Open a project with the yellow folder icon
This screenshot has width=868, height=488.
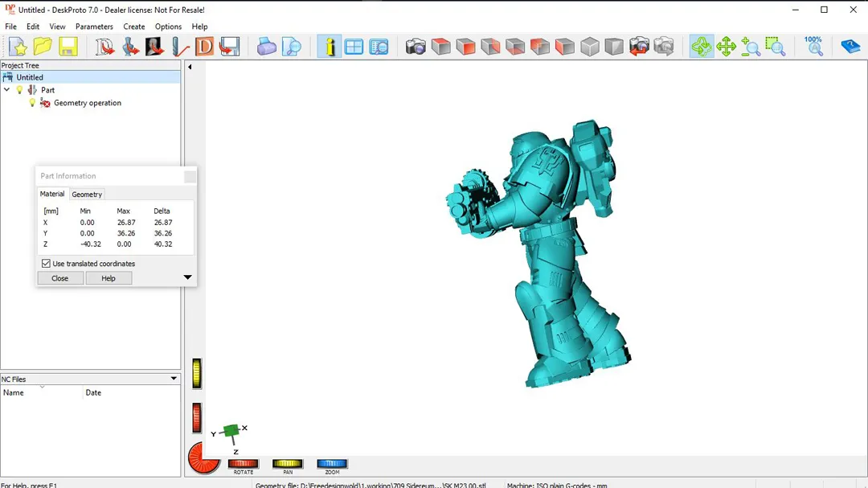(43, 47)
